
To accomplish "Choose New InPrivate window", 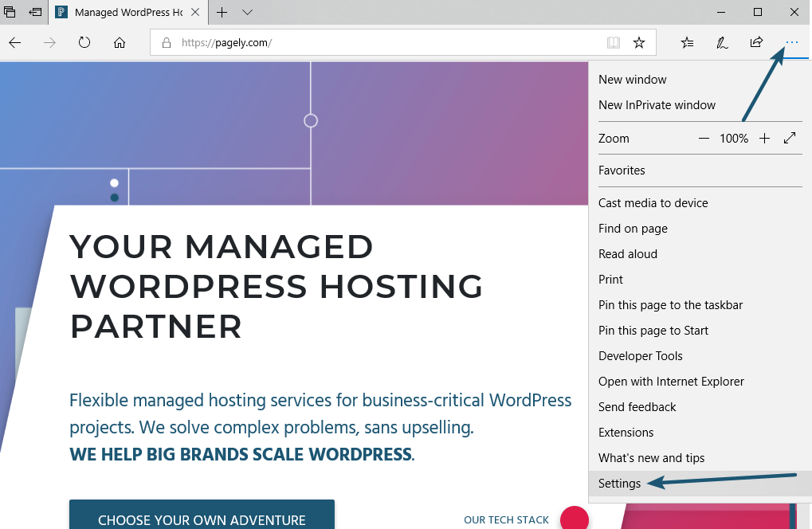I will tap(700, 104).
